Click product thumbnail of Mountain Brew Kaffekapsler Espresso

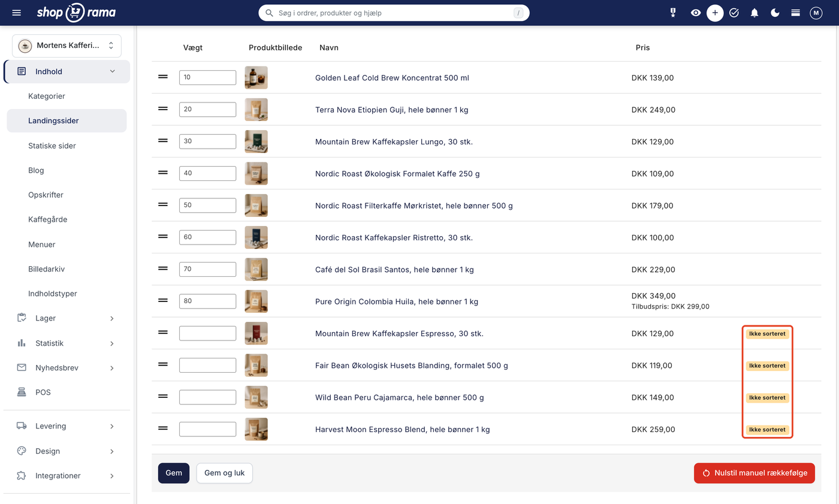tap(256, 333)
